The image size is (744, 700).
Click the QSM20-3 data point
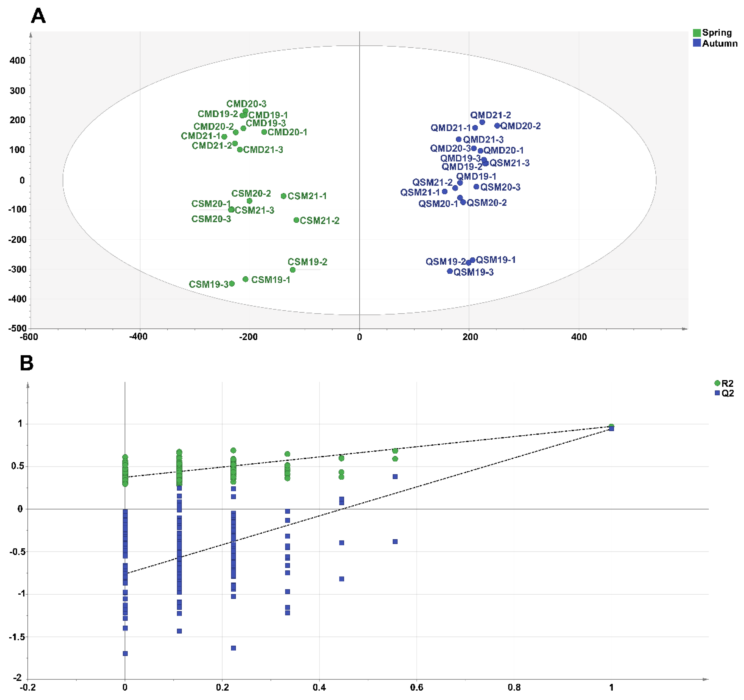coord(476,187)
